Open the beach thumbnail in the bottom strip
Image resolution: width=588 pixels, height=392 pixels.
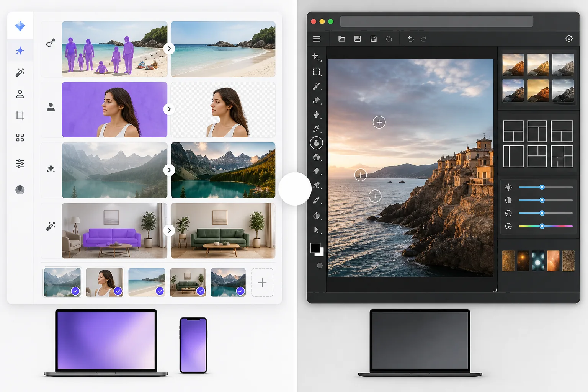coord(147,282)
